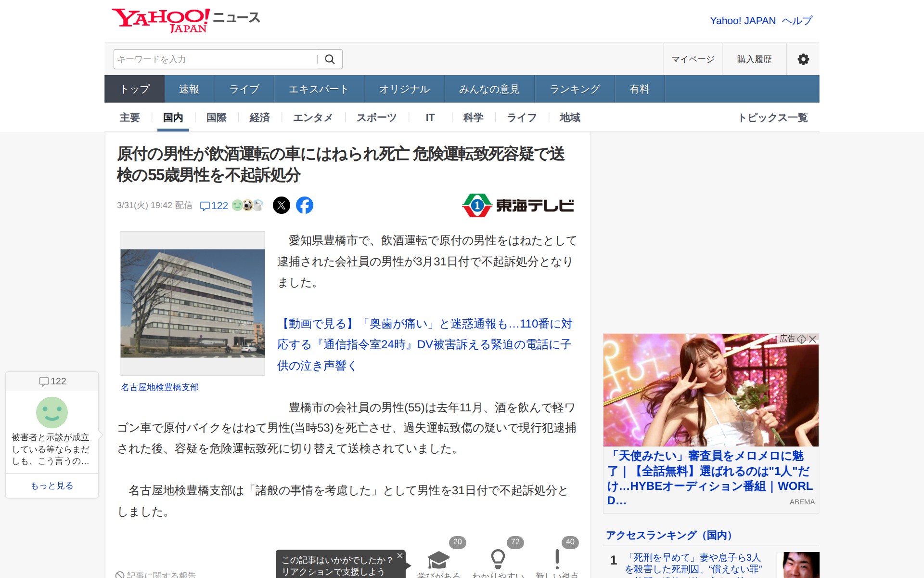Click the わかりやすい lightbulb reaction
924x578 pixels.
coord(498,560)
